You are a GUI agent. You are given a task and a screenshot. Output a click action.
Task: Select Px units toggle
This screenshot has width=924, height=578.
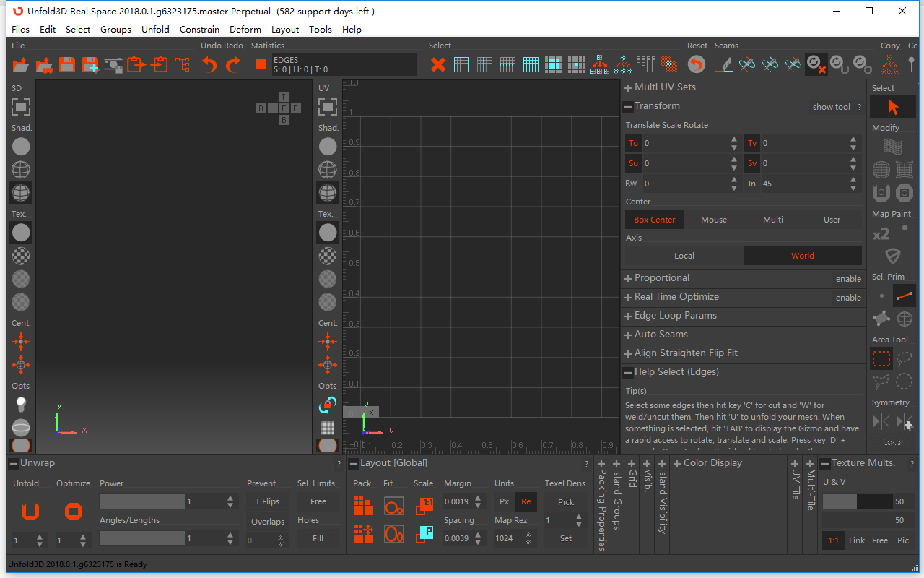point(505,501)
